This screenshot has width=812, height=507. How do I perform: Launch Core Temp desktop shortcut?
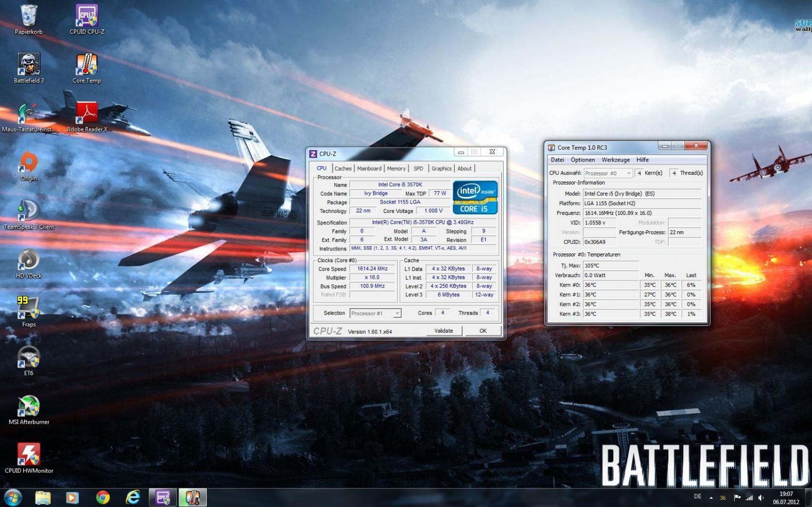(x=86, y=68)
